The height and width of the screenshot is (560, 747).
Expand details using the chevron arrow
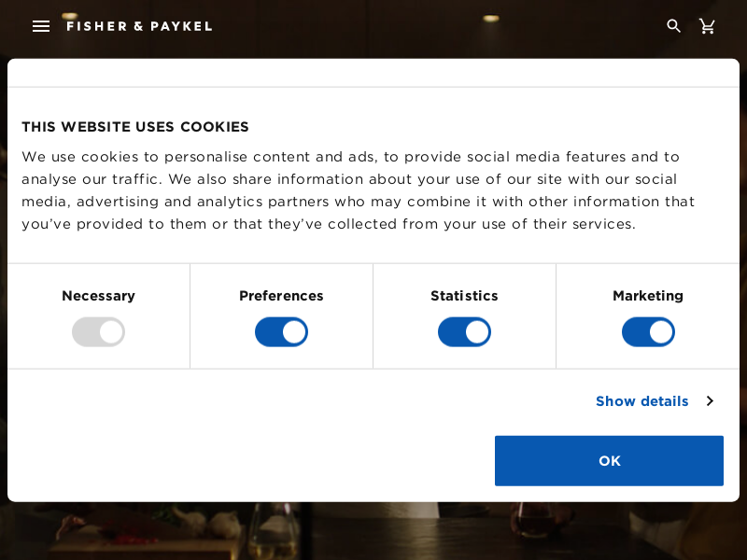coord(710,401)
